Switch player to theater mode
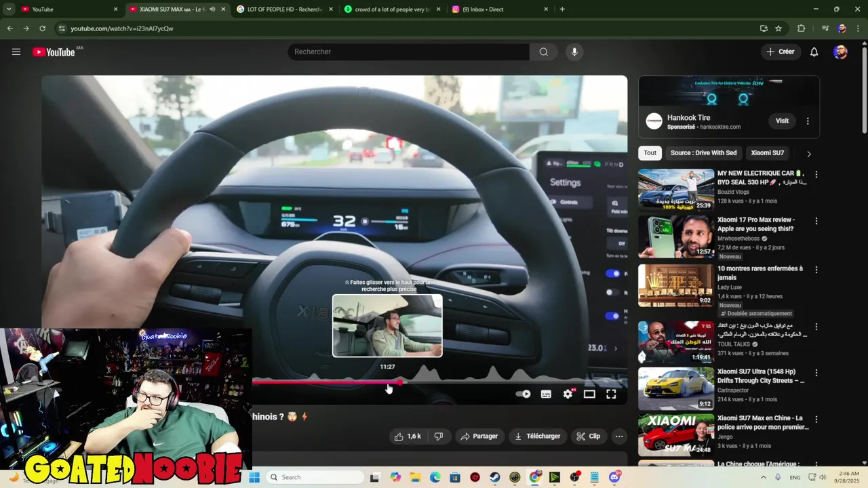 click(x=589, y=394)
